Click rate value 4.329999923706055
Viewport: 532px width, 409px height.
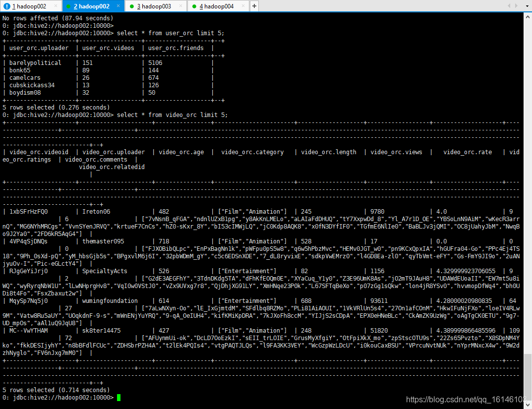coord(466,271)
